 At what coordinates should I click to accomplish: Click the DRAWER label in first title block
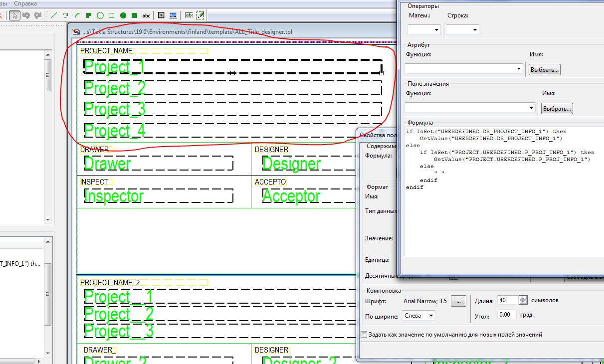click(x=94, y=150)
